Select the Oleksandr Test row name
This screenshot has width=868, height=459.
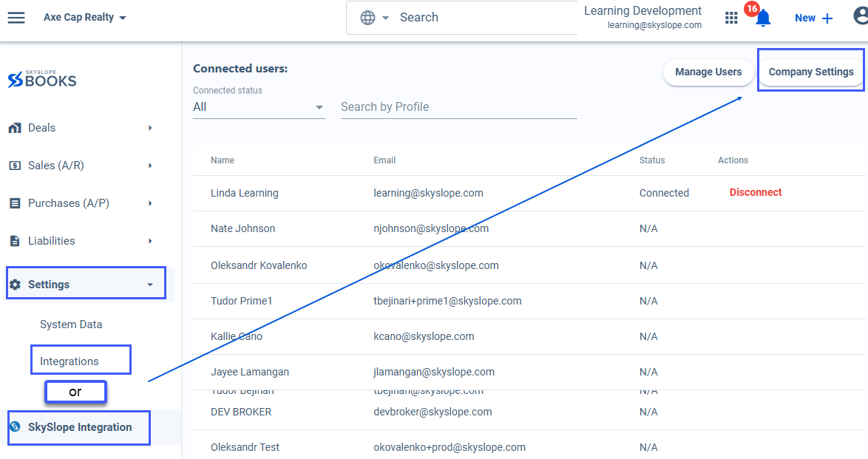click(245, 447)
